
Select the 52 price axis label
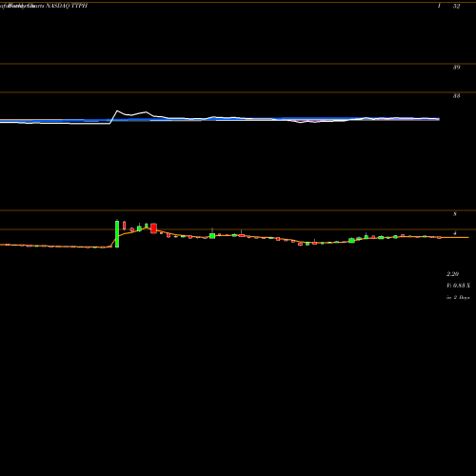point(456,6)
